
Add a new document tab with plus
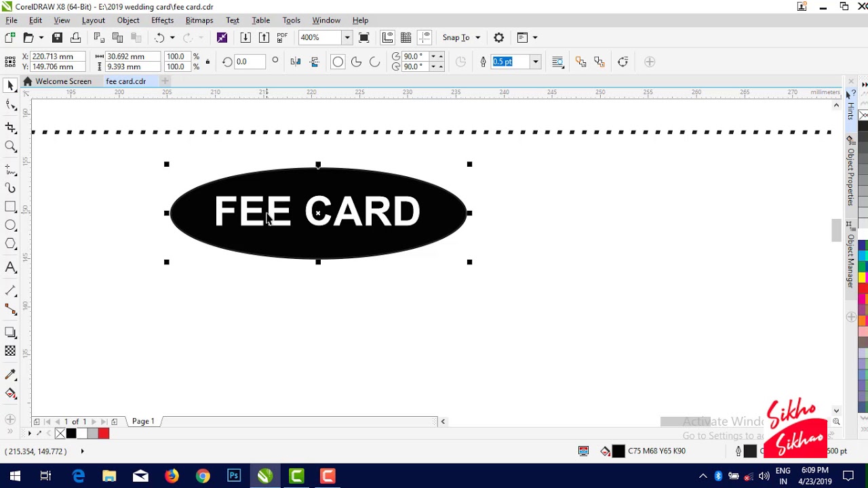click(165, 81)
